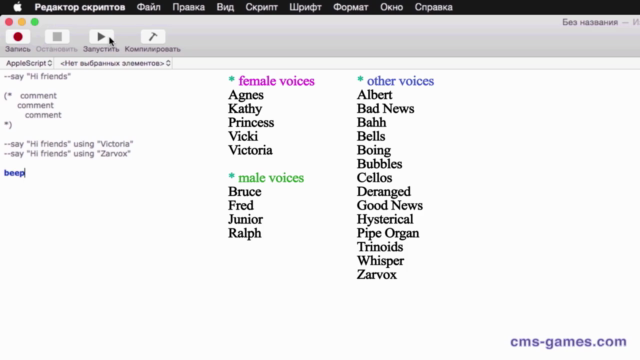Click the voice name Albert
640x360 pixels.
click(x=374, y=95)
